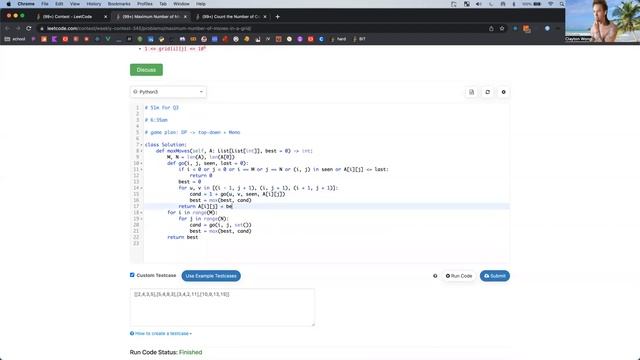Screen dimensions: 640x360
Task: Click the green Discuss button
Action: point(146,70)
